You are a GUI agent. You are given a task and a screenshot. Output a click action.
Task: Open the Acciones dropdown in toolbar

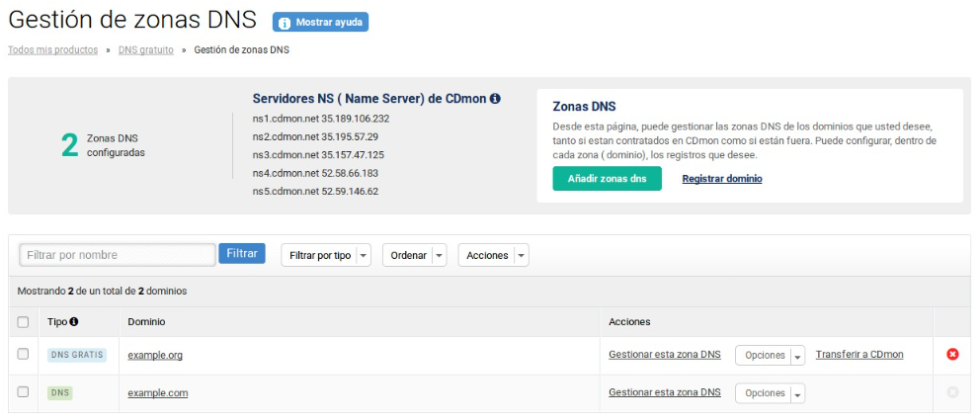coord(493,255)
